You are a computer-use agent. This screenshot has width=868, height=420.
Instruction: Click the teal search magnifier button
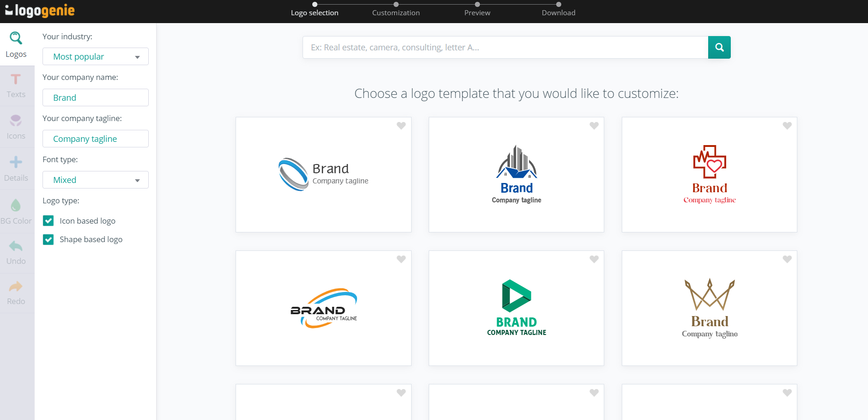719,47
